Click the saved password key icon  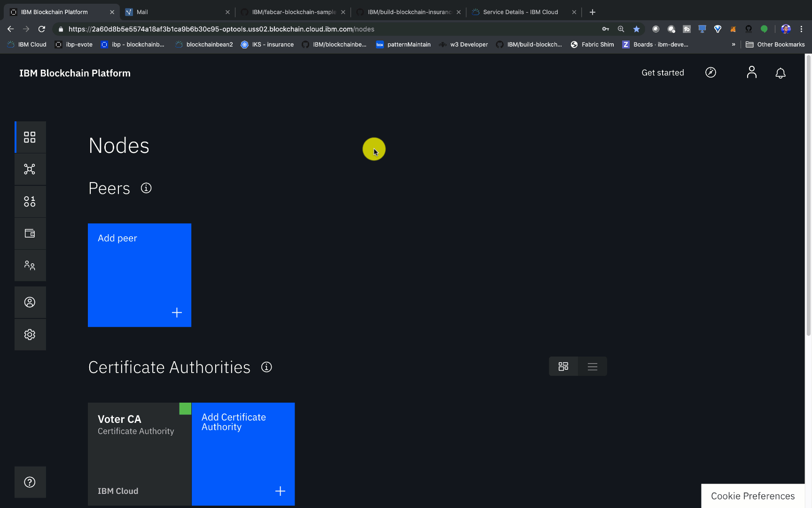pyautogui.click(x=605, y=29)
